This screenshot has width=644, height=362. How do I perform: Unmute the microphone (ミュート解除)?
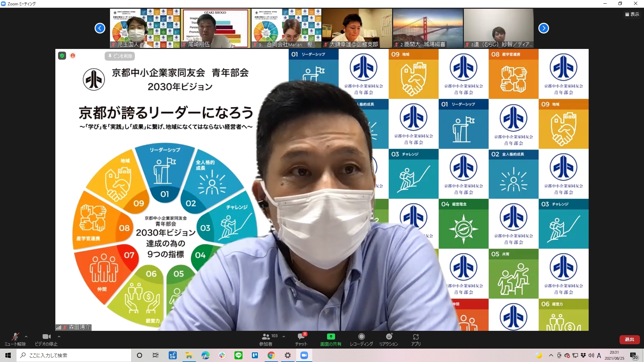(x=15, y=339)
